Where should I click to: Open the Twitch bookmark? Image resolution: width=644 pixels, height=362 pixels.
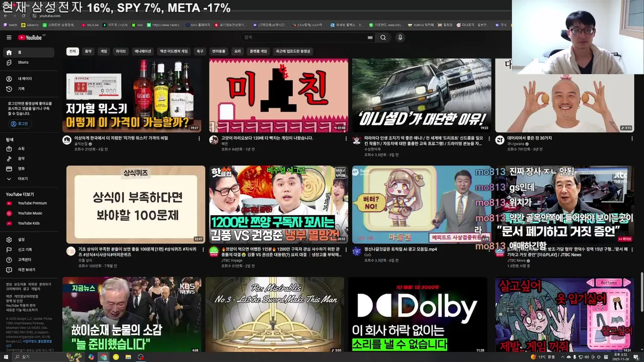(10, 25)
